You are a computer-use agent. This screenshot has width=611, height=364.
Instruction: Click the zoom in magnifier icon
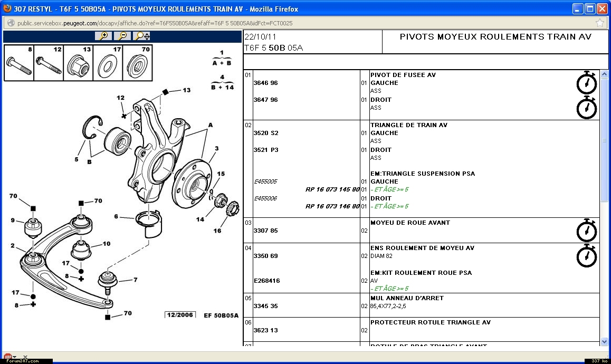click(104, 36)
